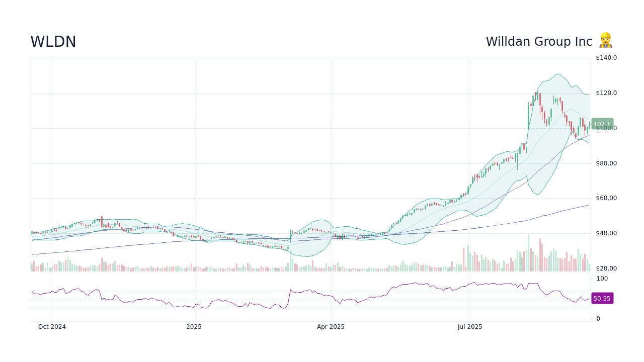Open options on the Apr 2025 label
The width and height of the screenshot is (644, 362).
pyautogui.click(x=331, y=327)
